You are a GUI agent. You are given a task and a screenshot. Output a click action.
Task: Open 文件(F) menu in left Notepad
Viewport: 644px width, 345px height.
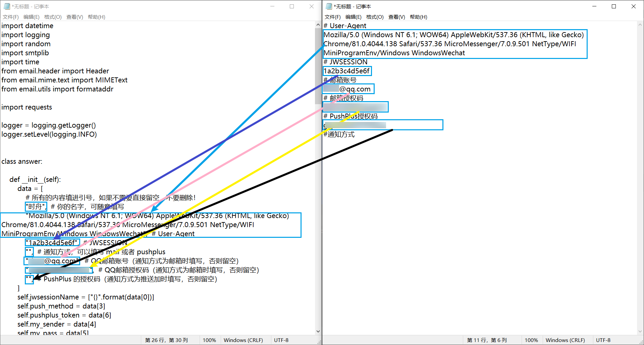click(11, 17)
